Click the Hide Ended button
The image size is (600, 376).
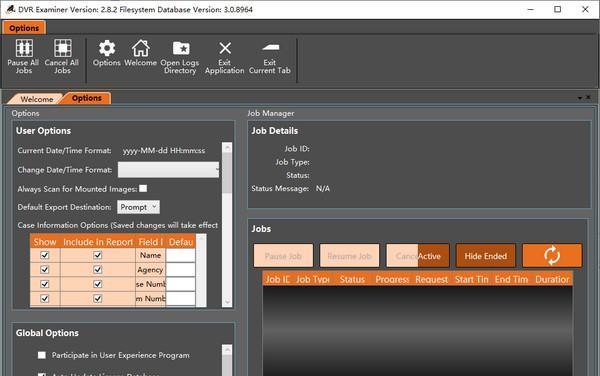point(486,256)
